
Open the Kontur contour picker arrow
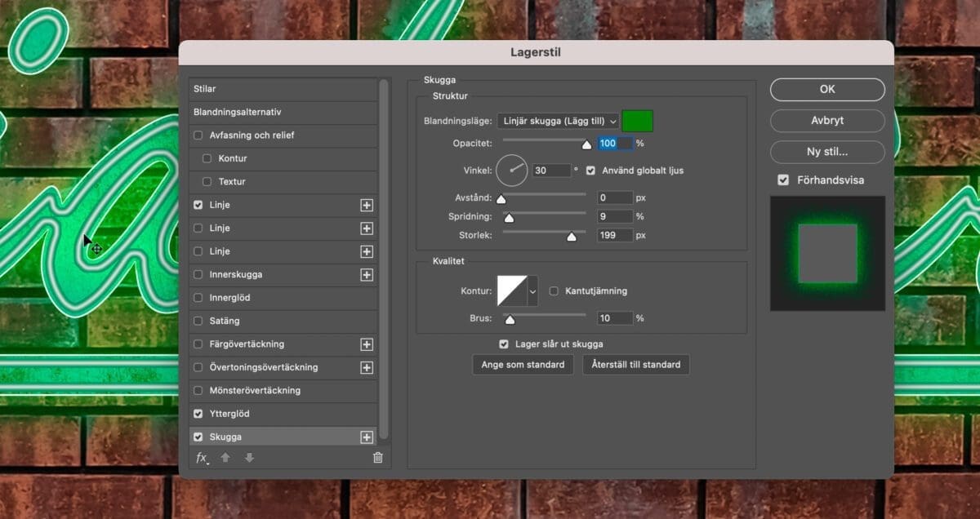click(x=533, y=291)
